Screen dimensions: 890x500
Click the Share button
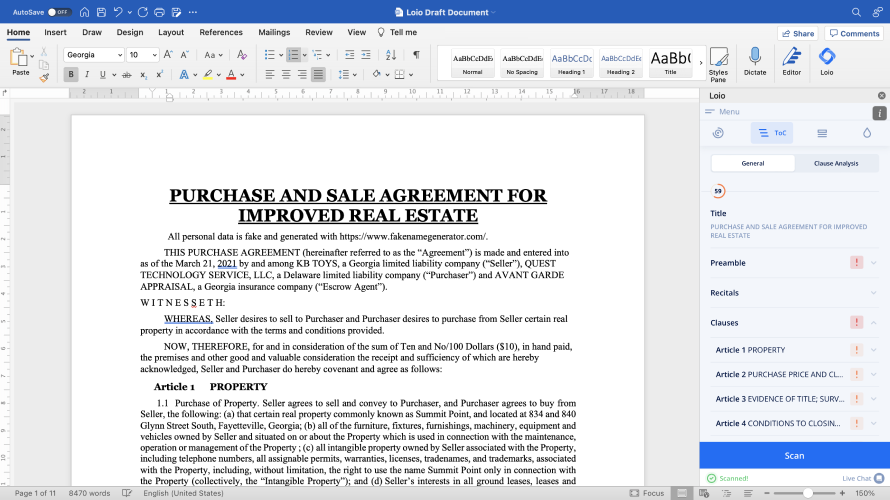797,33
